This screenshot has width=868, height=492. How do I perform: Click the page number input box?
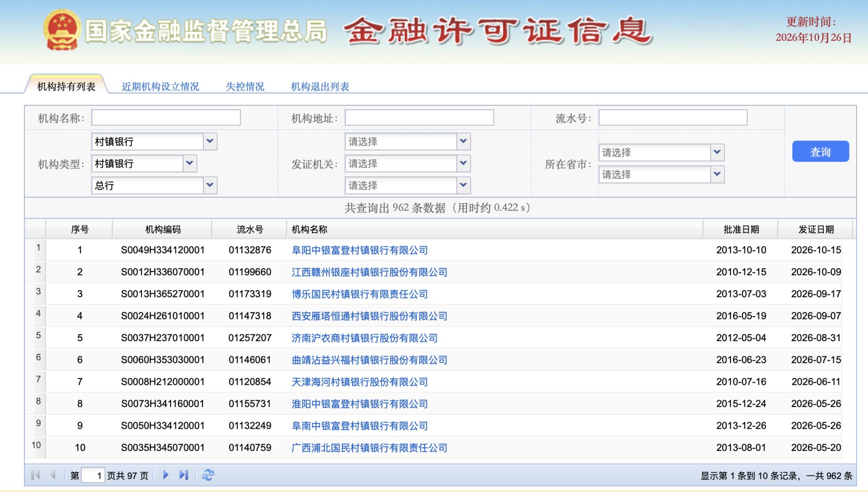93,475
